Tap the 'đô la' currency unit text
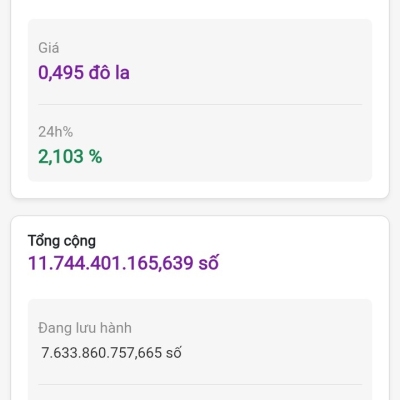Screen dimensions: 400x400 pos(109,72)
